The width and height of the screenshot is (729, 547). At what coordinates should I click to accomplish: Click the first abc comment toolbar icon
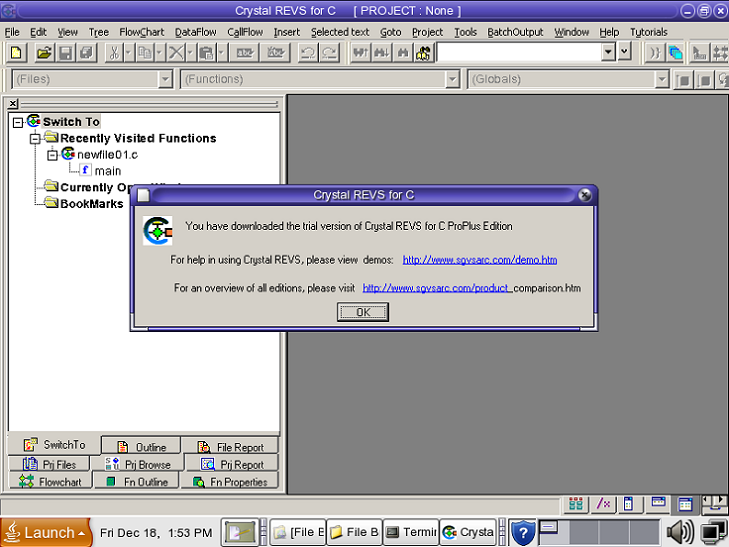(245, 53)
